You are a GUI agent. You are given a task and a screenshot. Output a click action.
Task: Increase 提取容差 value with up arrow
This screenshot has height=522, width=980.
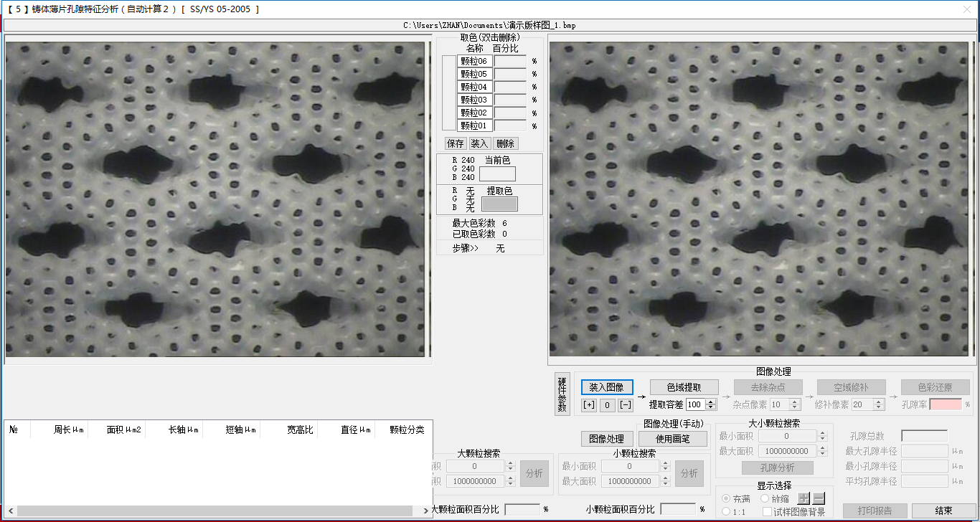[711, 402]
